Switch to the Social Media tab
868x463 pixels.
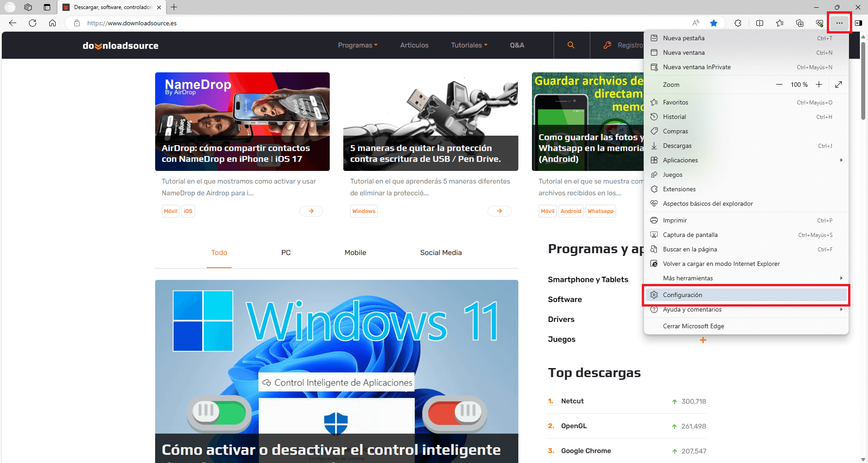click(x=441, y=253)
